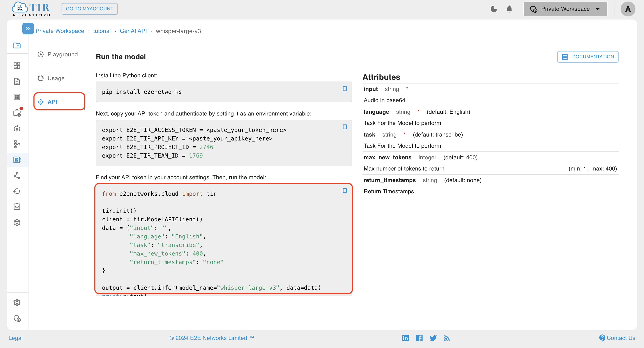Click the GenAI API breadcrumb link

133,31
